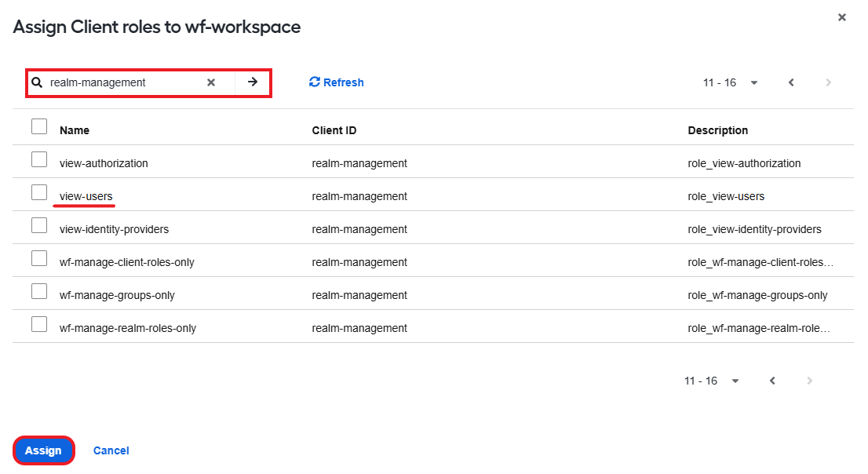This screenshot has height=474, width=868.
Task: Check the view-identity-providers role checkbox
Action: (39, 225)
